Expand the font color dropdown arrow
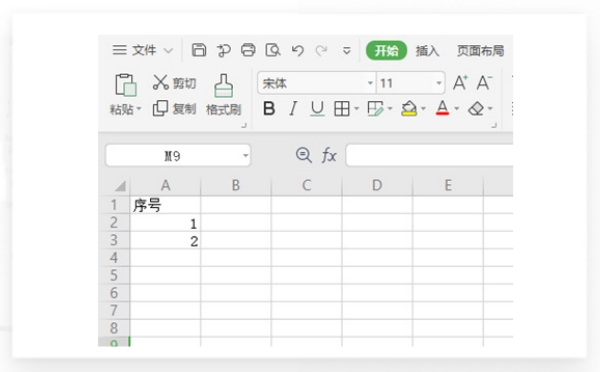Screen dimensions: 600x372 point(457,109)
